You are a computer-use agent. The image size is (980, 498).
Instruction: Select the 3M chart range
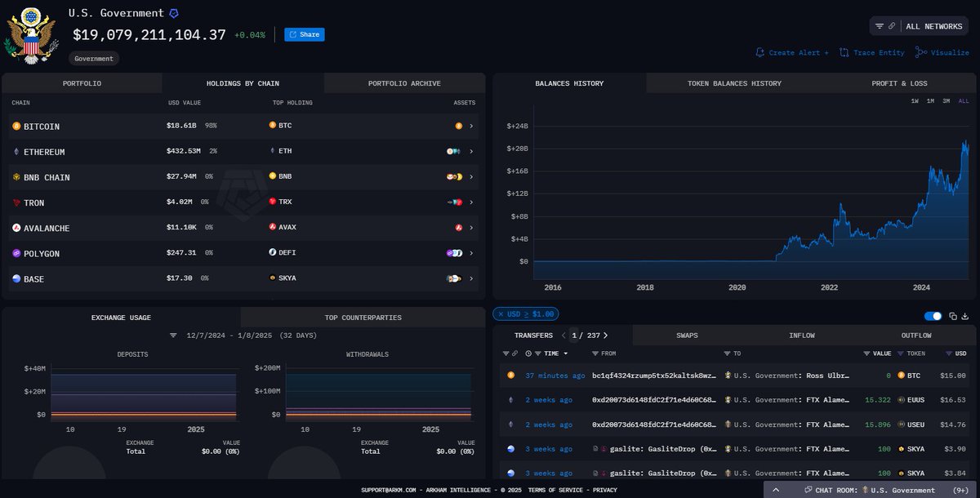click(x=946, y=100)
